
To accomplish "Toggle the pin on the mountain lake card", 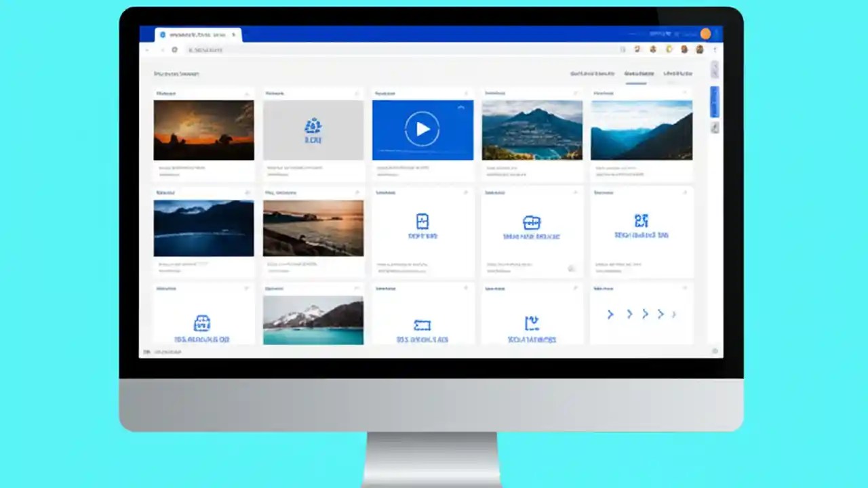I will pos(576,93).
